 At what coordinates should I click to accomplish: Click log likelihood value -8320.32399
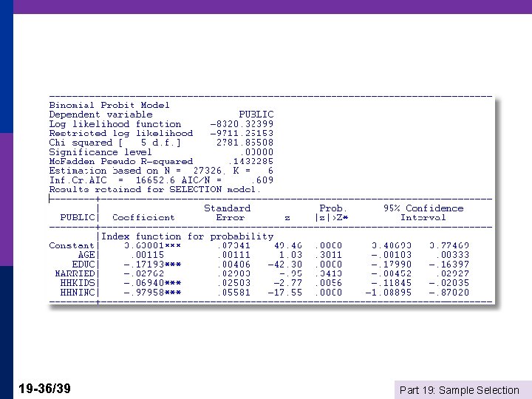242,124
